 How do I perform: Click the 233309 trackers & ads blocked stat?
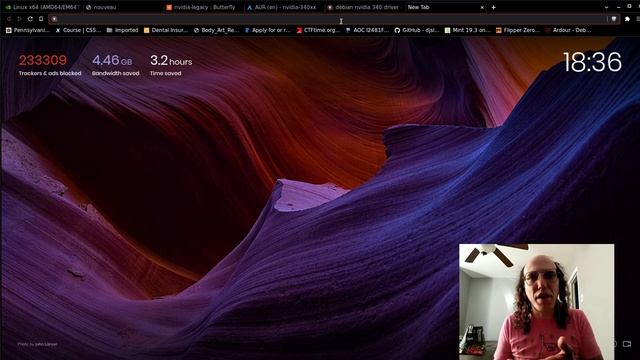(x=50, y=65)
